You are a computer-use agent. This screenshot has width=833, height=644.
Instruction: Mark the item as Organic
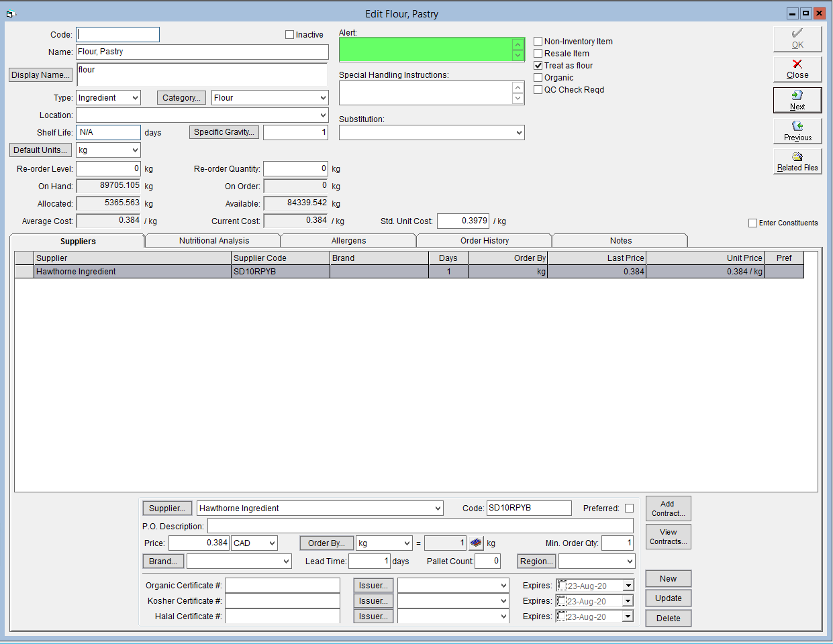pos(538,77)
